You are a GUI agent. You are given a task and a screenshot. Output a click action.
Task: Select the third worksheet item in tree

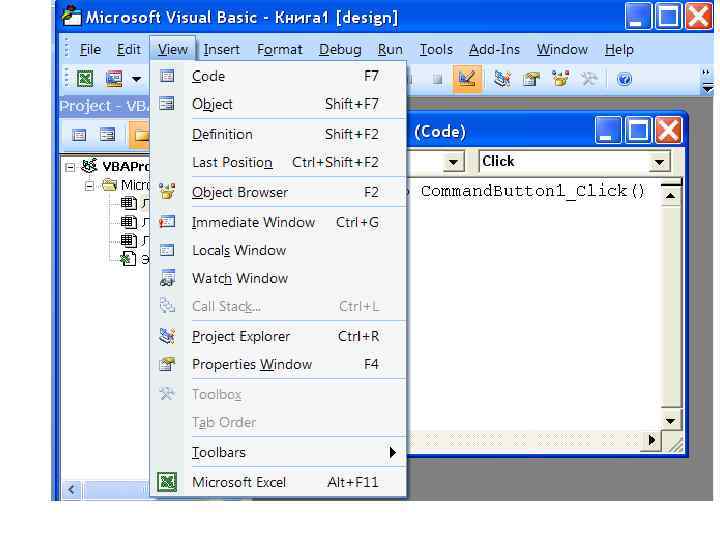tap(134, 240)
